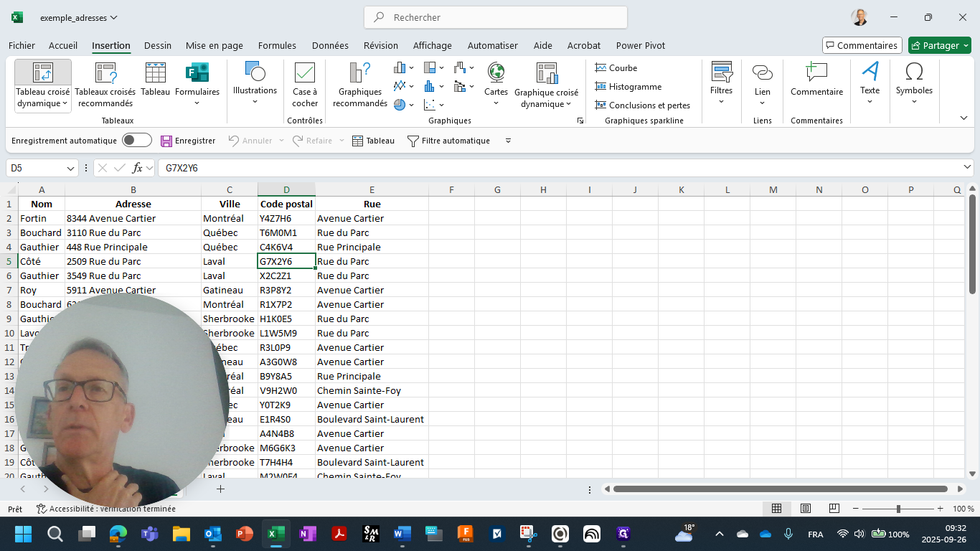Open the Graphiques recommandés tool
Viewport: 980px width, 551px height.
(359, 85)
